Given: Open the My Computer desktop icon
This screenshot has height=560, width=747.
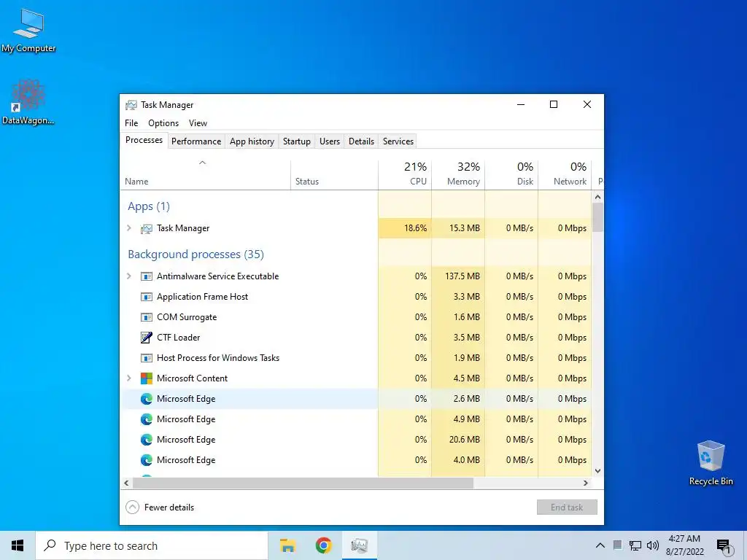Looking at the screenshot, I should coord(28,30).
